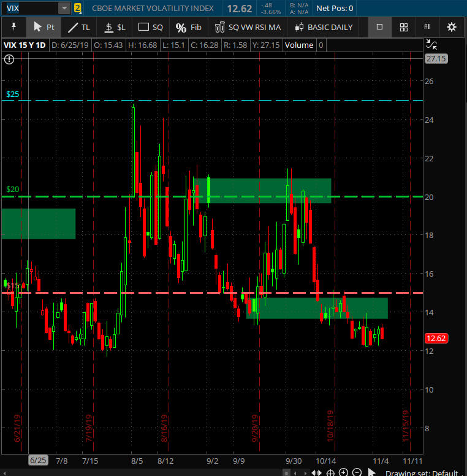Toggle the All charts button
467x476 pixels.
pos(427,27)
